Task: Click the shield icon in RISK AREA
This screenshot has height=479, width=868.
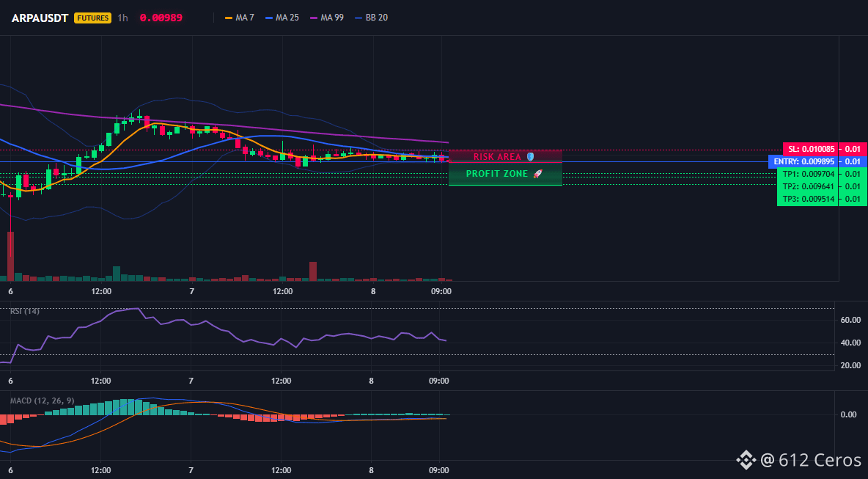Action: tap(530, 157)
